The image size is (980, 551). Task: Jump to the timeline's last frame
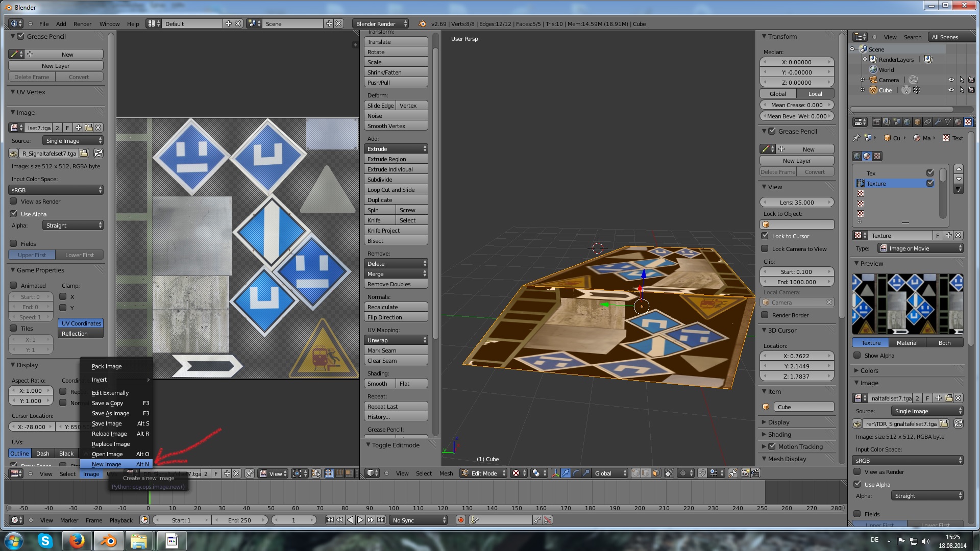tap(381, 520)
